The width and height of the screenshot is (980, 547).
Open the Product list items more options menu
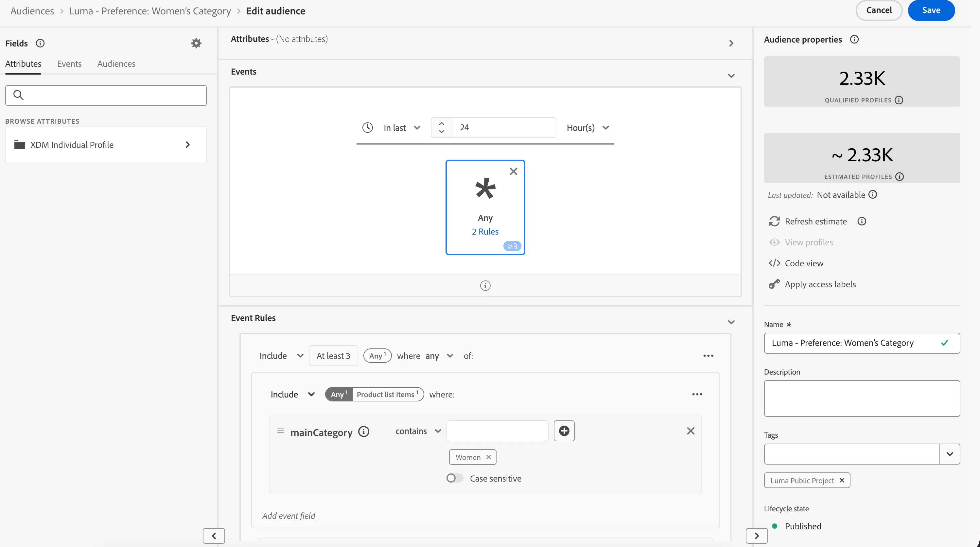(x=697, y=395)
